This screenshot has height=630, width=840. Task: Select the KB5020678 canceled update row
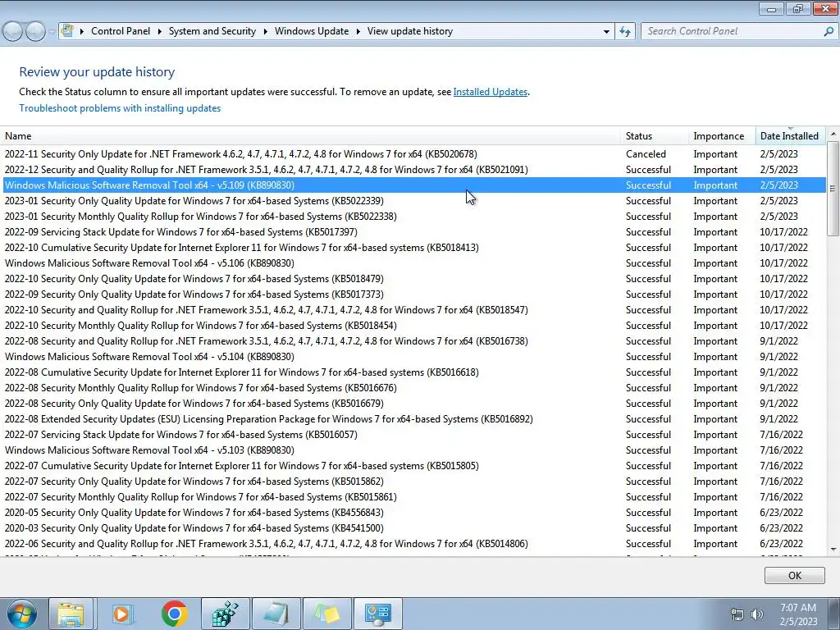(413, 154)
